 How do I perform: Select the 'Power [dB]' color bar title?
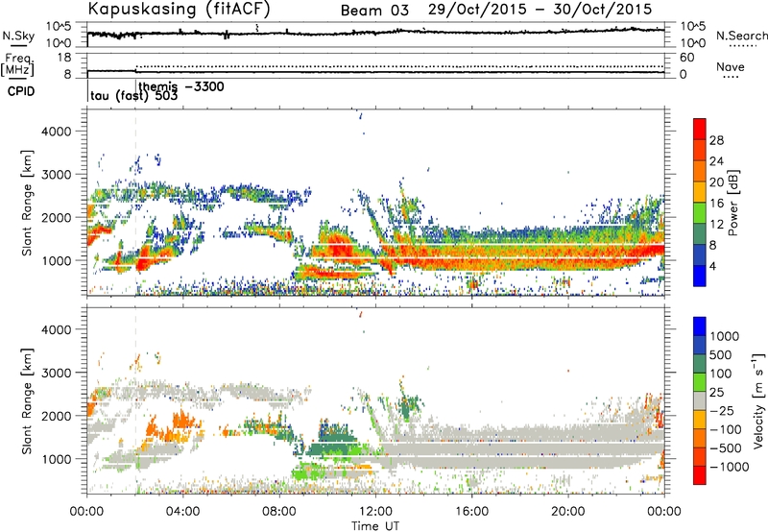pyautogui.click(x=732, y=203)
